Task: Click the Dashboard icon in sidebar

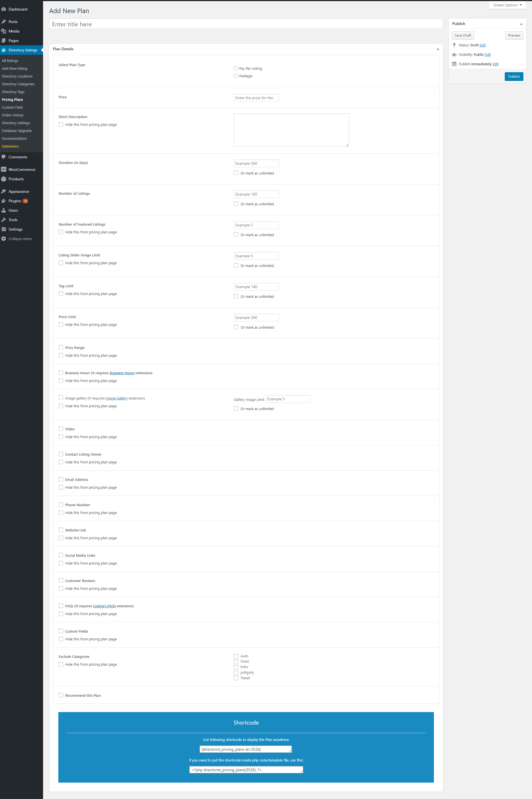Action: pos(4,9)
